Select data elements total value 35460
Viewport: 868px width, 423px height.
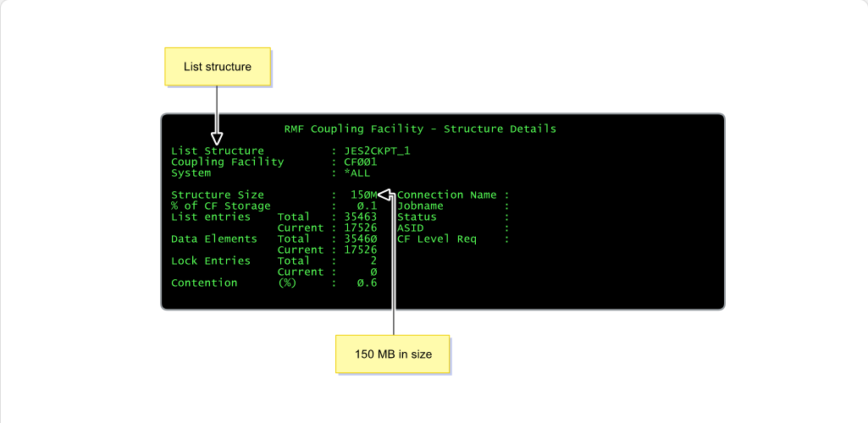tap(361, 239)
